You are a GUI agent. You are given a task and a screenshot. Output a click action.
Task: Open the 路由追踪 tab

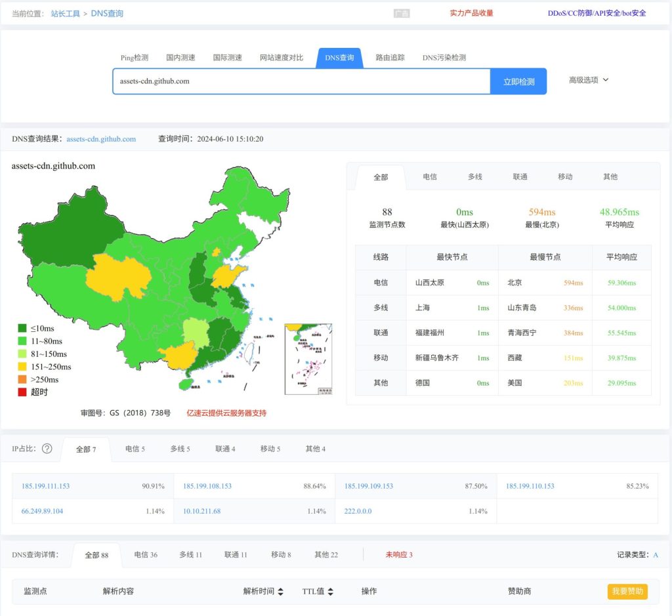tap(390, 58)
